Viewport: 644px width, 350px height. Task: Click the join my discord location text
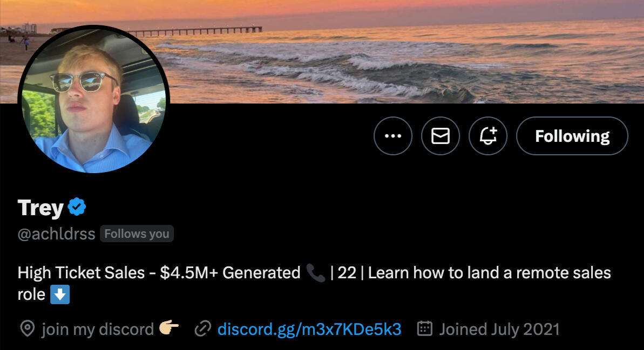(x=97, y=330)
